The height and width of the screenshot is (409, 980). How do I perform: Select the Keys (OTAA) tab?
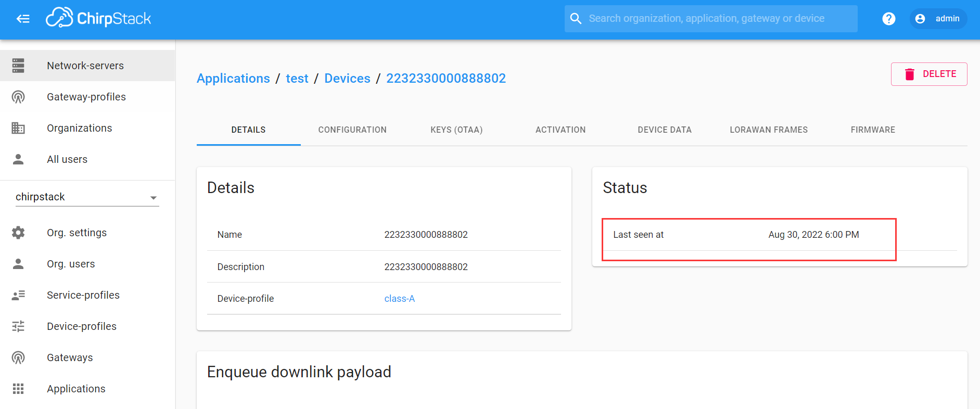point(456,130)
